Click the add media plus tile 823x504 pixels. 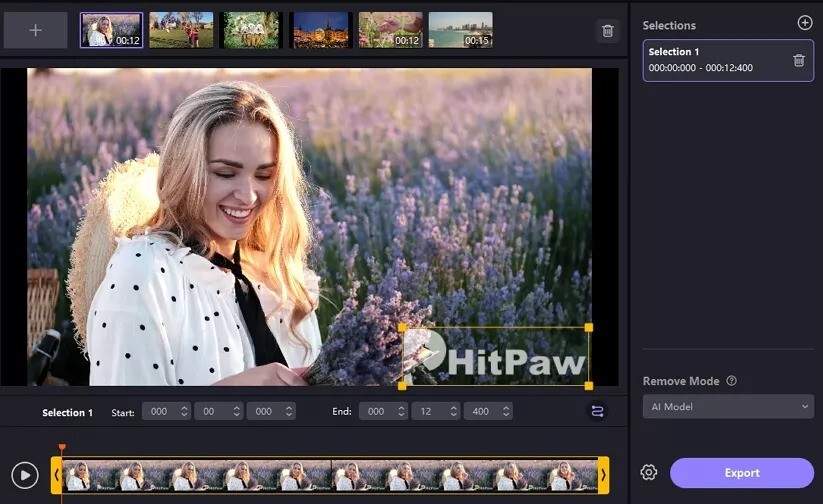click(x=36, y=30)
